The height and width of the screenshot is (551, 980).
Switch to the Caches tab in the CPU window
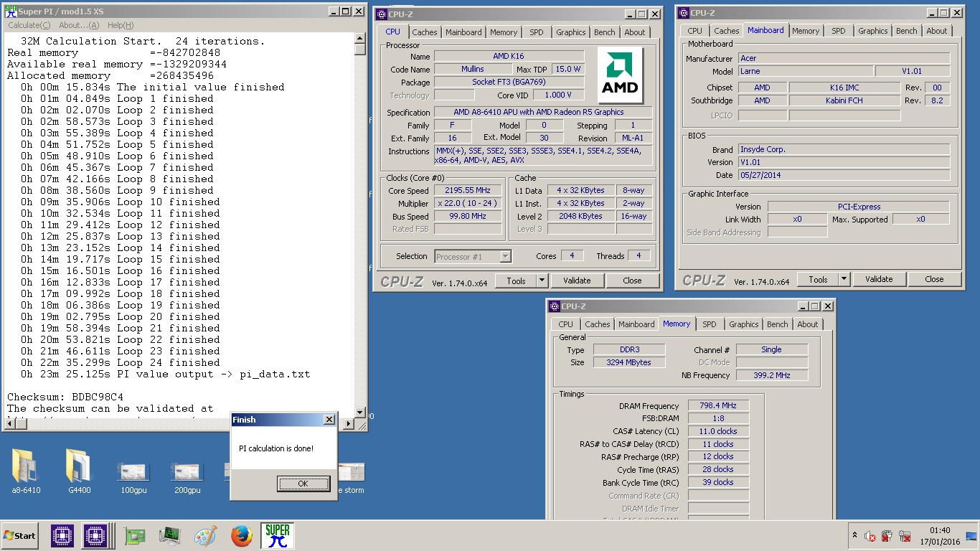click(x=425, y=32)
